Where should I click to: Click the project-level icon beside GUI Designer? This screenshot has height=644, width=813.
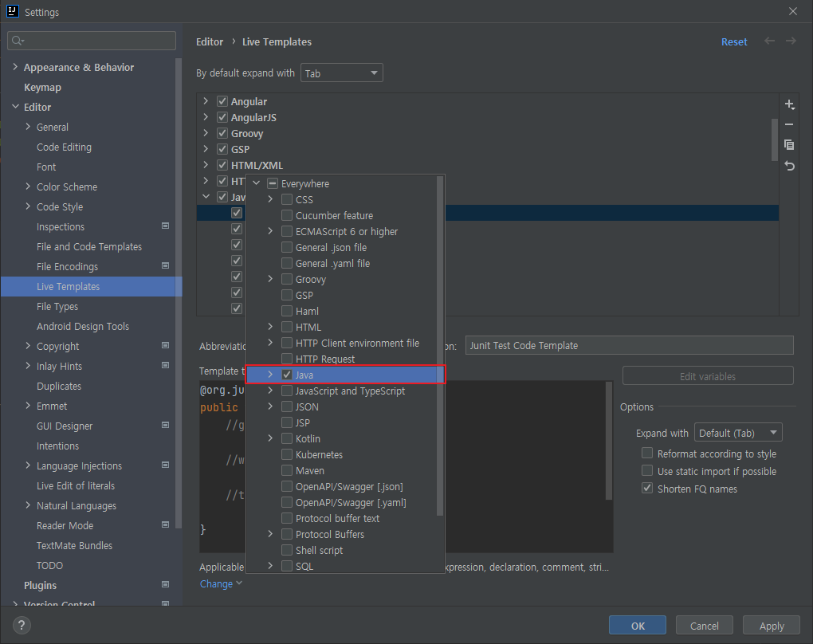pos(166,425)
